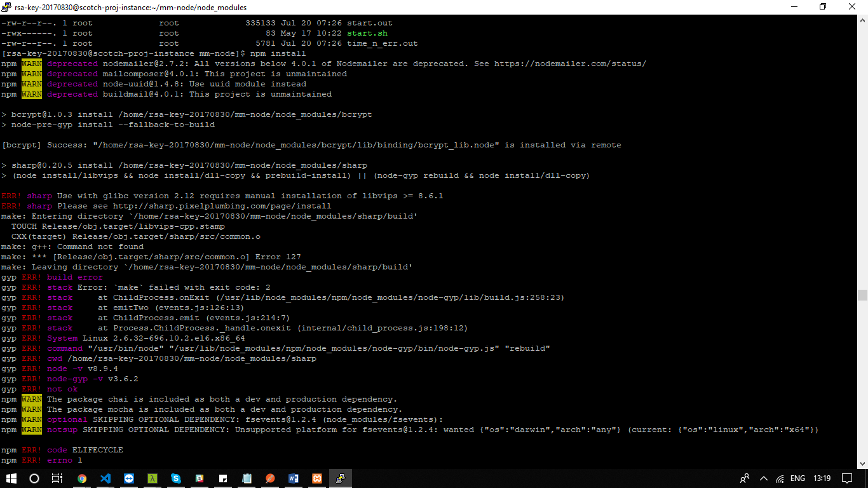This screenshot has height=488, width=868.
Task: Show hidden system tray icons
Action: (763, 478)
